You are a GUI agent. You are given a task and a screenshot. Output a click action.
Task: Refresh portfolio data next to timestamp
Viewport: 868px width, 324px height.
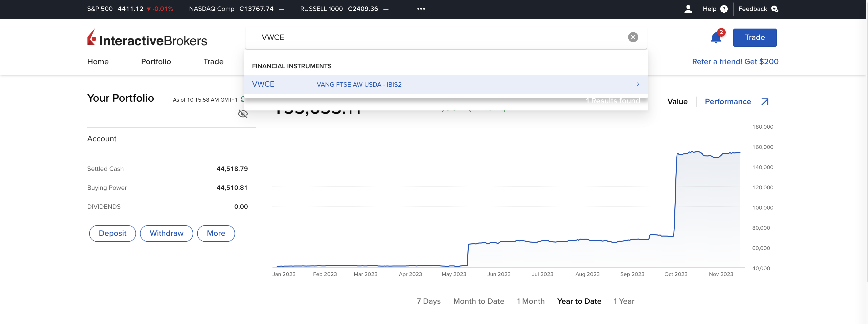pyautogui.click(x=242, y=99)
